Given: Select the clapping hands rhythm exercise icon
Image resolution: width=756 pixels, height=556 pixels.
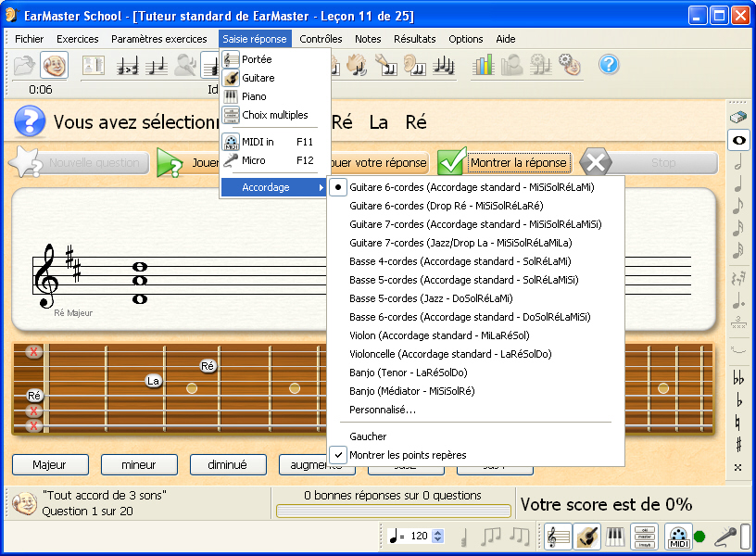Looking at the screenshot, I should point(357,65).
